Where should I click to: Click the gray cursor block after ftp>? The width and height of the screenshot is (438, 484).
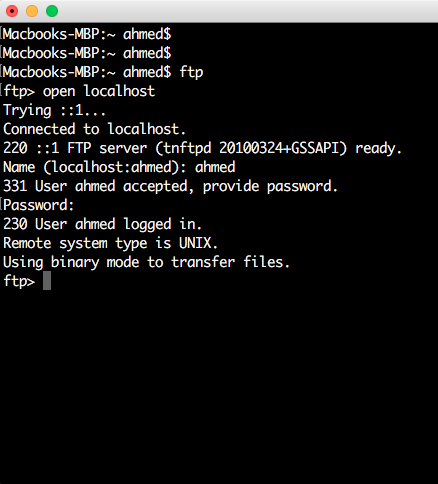click(47, 281)
